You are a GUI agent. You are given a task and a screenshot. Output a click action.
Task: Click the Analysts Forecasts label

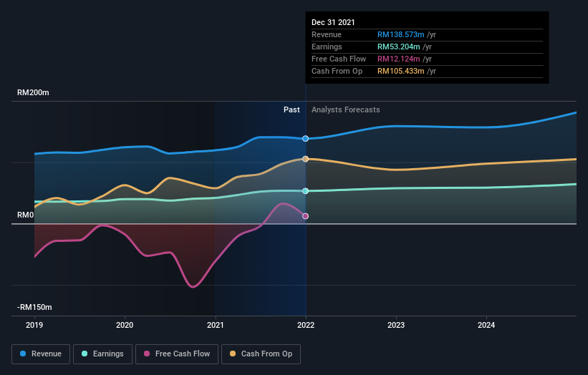pos(345,109)
